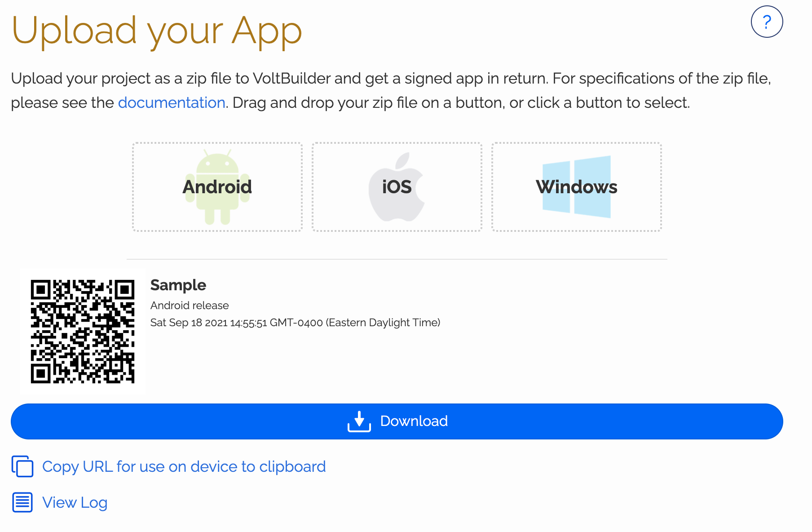
Task: Copy URL for use on device
Action: [x=184, y=466]
